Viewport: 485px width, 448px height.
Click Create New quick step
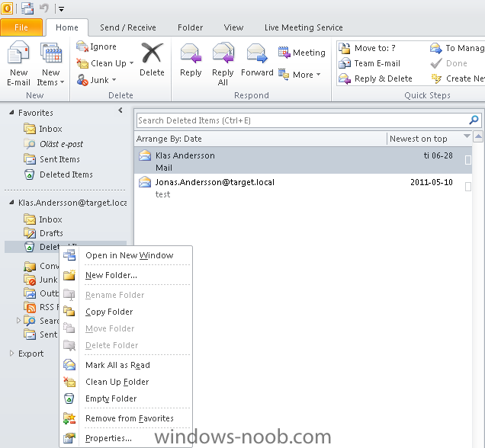click(x=458, y=78)
